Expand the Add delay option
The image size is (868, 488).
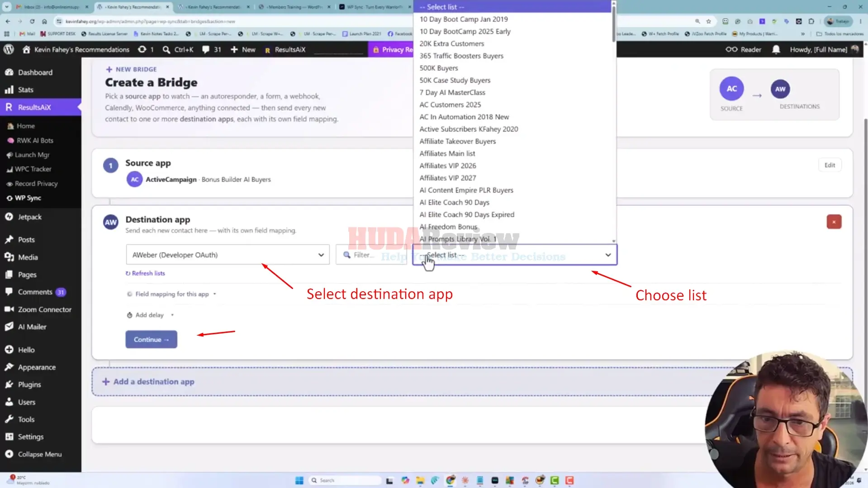[x=150, y=315]
